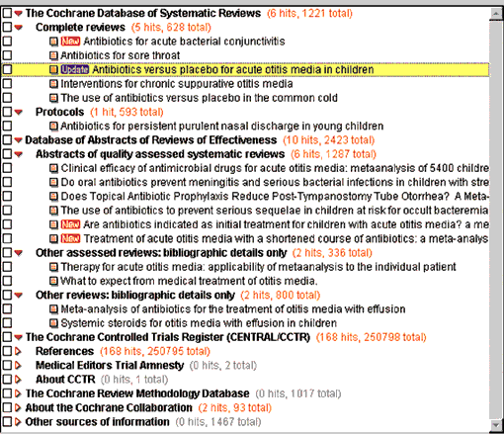This screenshot has height=434, width=504.
Task: Expand the References node under CENTRAL/CCTR
Action: coord(18,351)
